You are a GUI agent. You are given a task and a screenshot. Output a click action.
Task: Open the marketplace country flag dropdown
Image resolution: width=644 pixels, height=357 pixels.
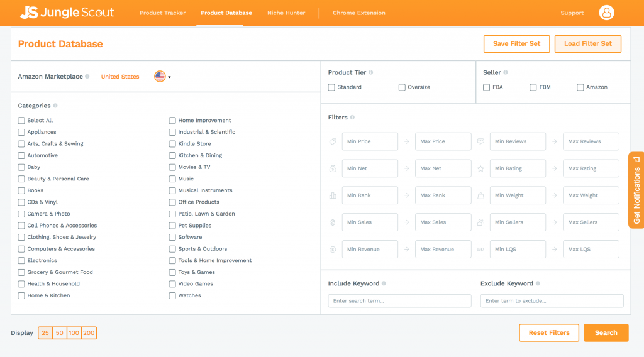162,77
